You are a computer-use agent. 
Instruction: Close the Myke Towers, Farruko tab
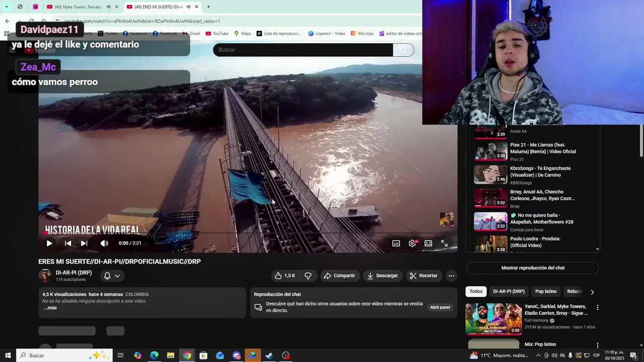[117, 7]
